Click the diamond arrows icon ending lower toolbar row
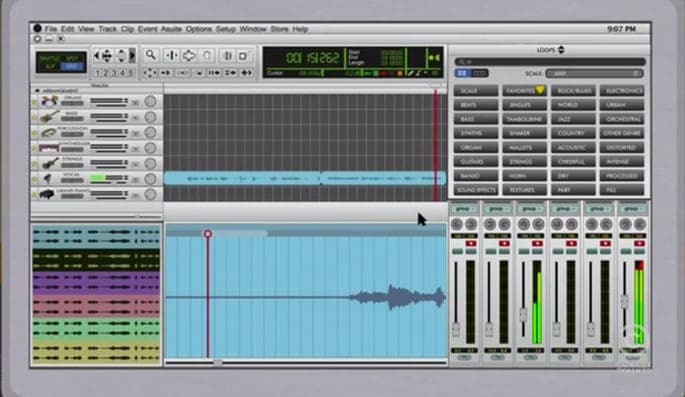Image resolution: width=685 pixels, height=397 pixels. tap(246, 73)
